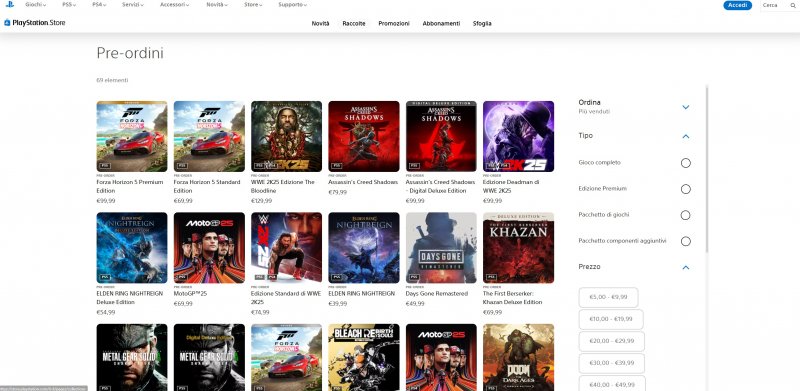The width and height of the screenshot is (800, 391).
Task: Click the search magnifier icon
Action: coord(793,5)
